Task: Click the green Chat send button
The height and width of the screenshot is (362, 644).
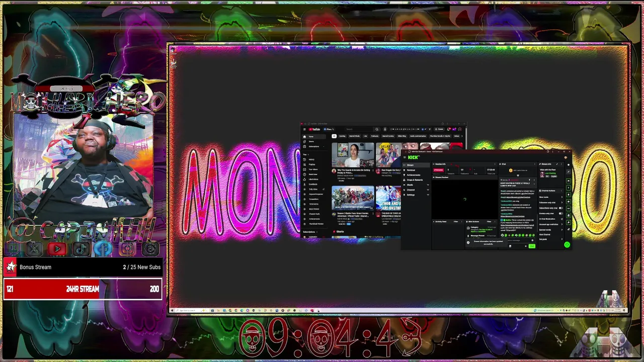Action: (532, 246)
